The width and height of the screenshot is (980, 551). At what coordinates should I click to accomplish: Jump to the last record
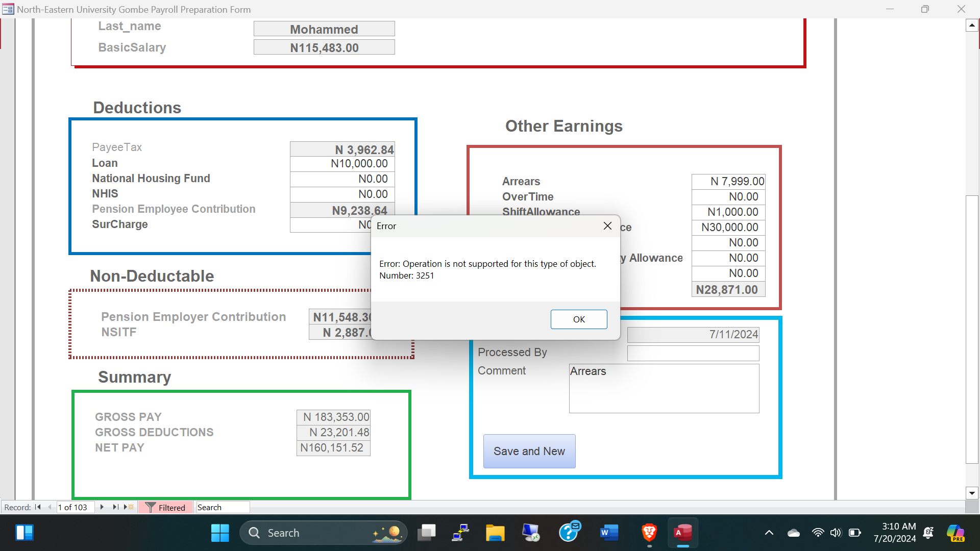coord(115,507)
